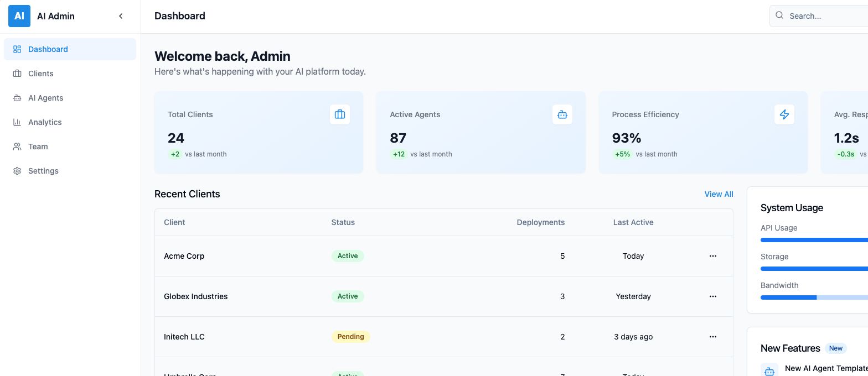
Task: Click the Storage progress bar
Action: pos(814,269)
